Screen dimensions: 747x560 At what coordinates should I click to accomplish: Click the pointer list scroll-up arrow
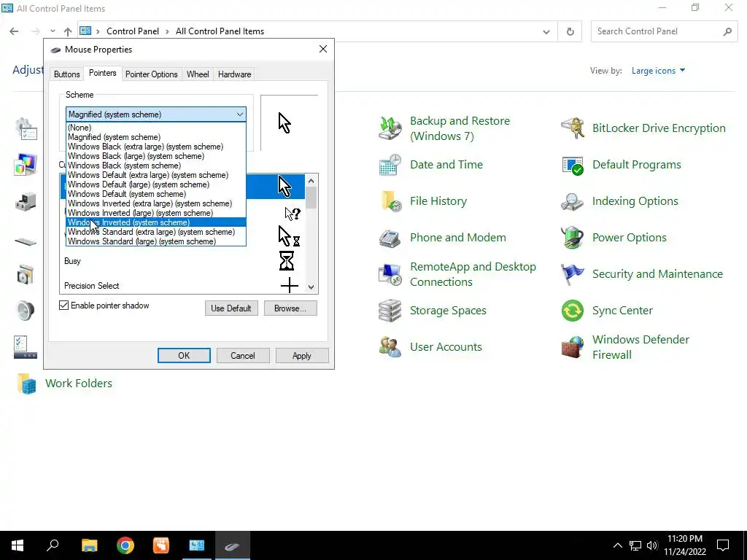[311, 181]
